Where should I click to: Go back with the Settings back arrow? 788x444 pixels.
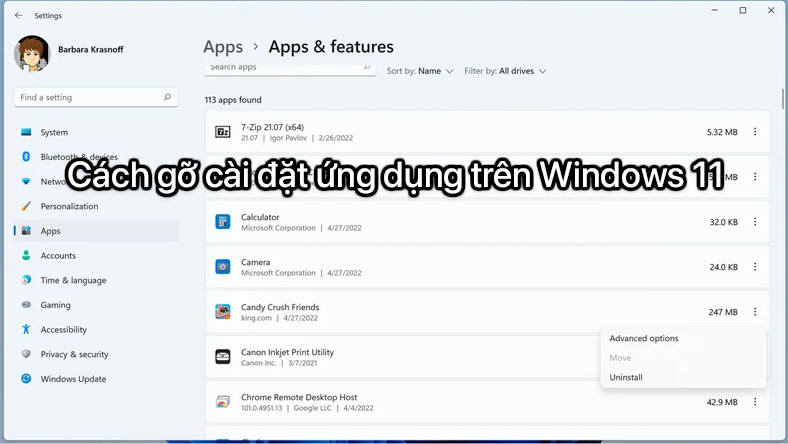point(19,16)
